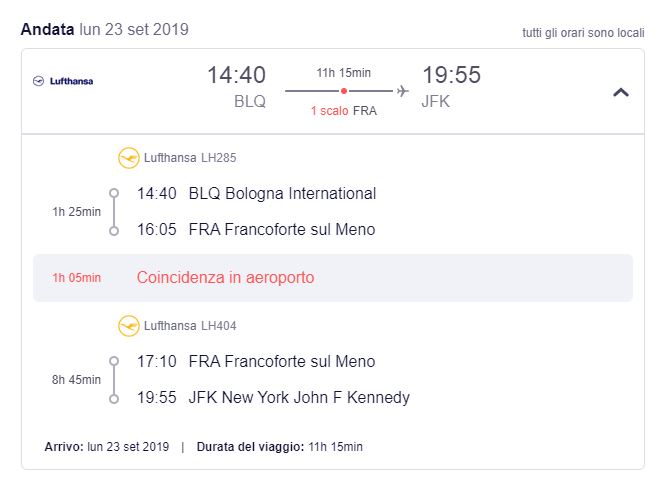
Task: Click the Lufthansa crane icon beside LH404
Action: [128, 326]
